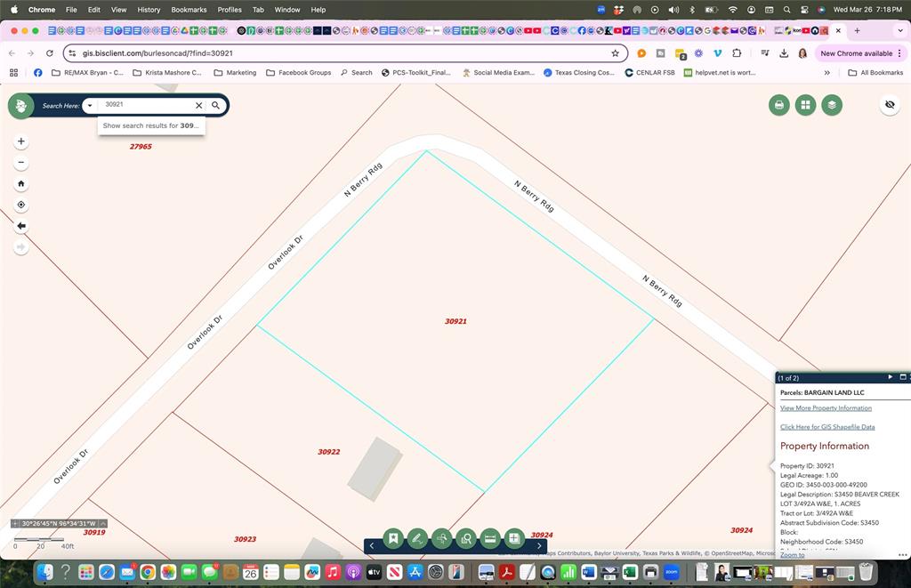This screenshot has width=911, height=588.
Task: Expand the search source dropdown arrow
Action: pos(90,106)
